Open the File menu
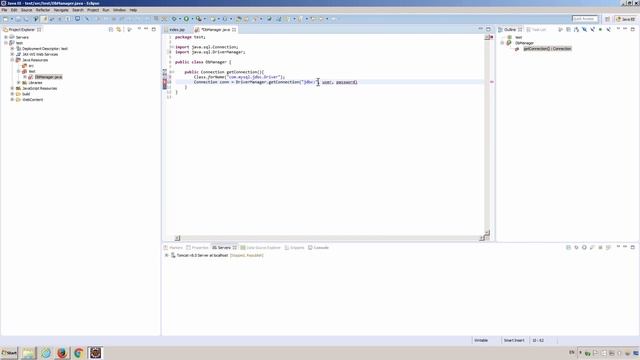Viewport: 640px width, 360px height. (x=4, y=10)
